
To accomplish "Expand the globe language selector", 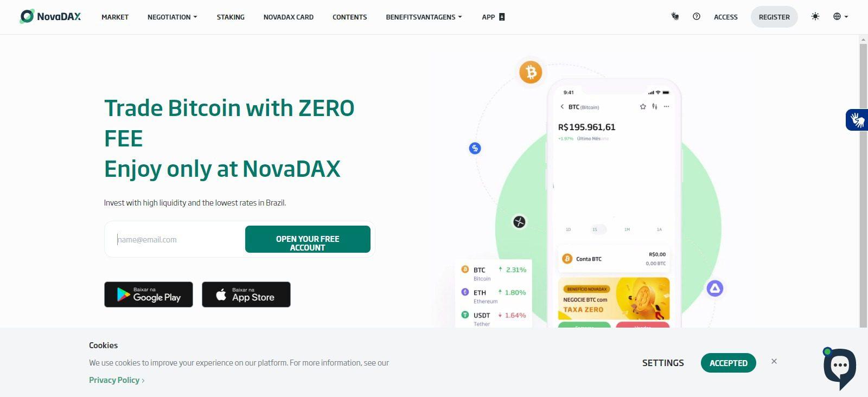I will click(840, 17).
